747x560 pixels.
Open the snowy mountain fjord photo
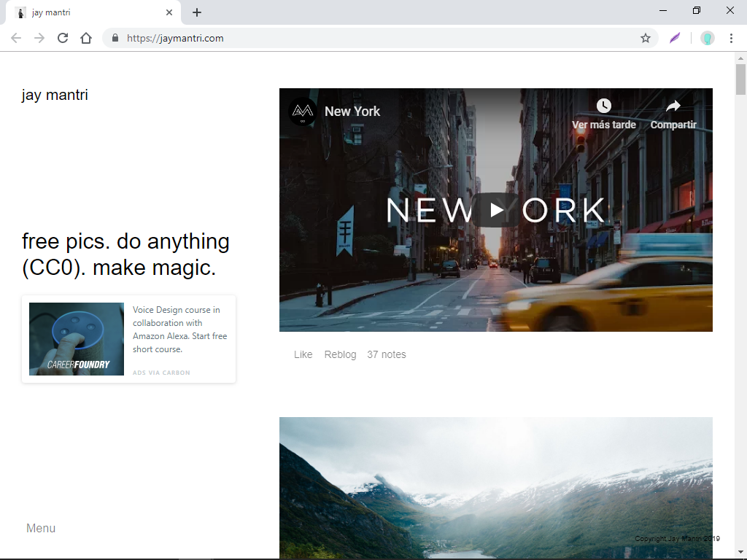pyautogui.click(x=496, y=488)
